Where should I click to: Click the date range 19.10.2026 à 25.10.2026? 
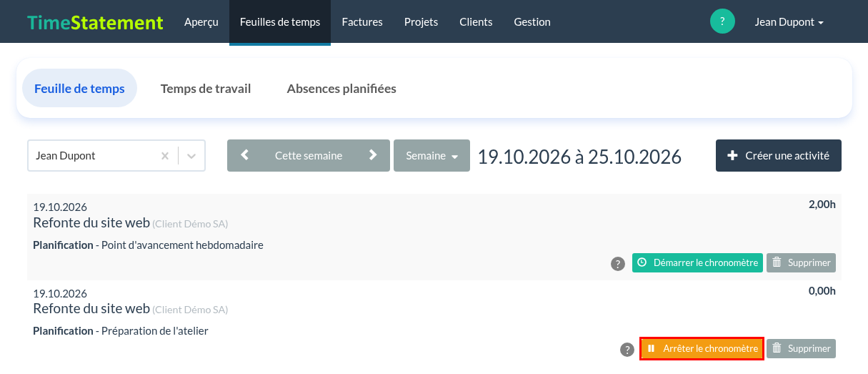579,156
